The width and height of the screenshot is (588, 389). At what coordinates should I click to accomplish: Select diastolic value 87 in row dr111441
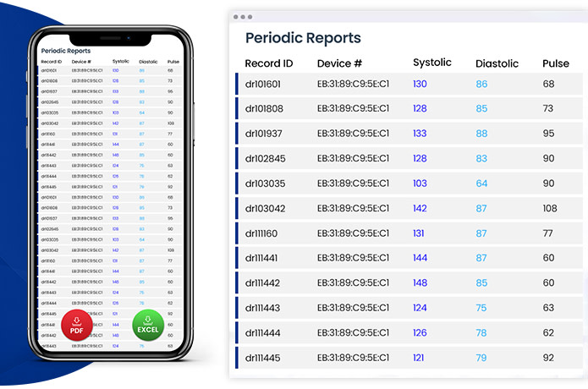(481, 258)
